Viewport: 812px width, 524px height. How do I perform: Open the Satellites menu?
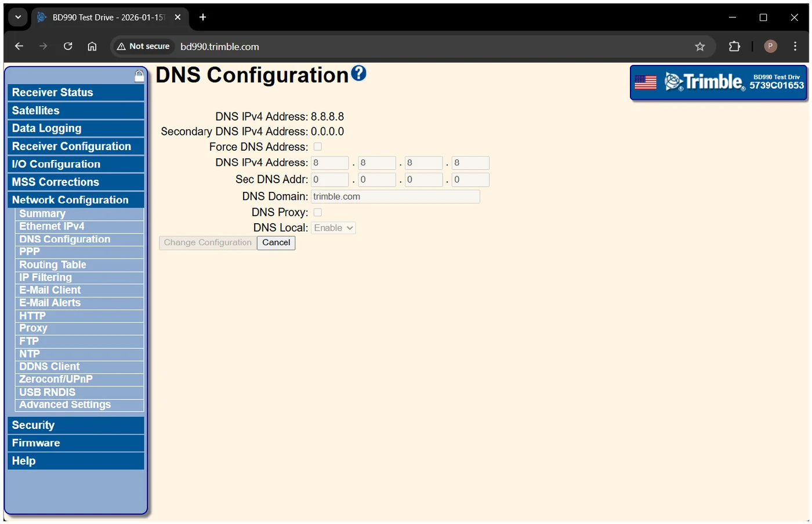(x=76, y=111)
